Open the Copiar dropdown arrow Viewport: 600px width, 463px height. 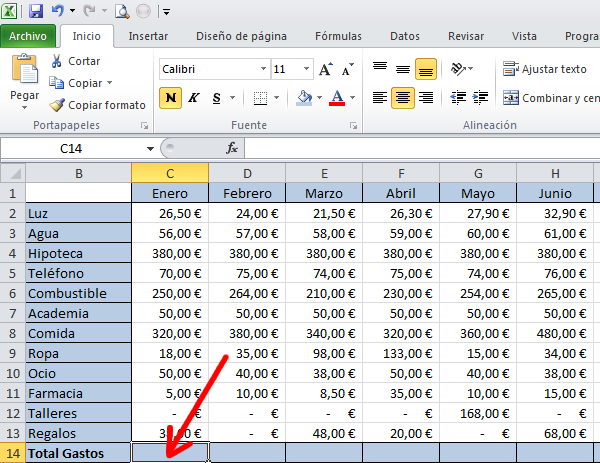click(x=110, y=83)
